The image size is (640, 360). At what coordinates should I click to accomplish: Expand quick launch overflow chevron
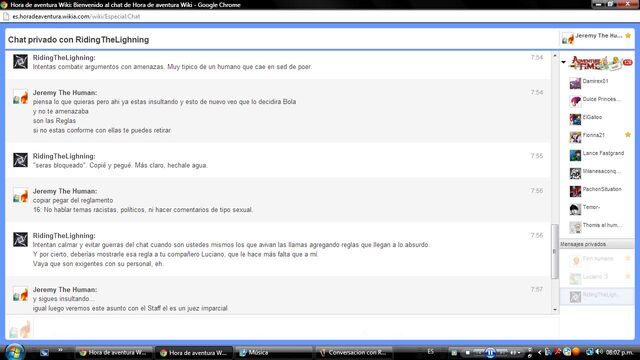pos(60,350)
